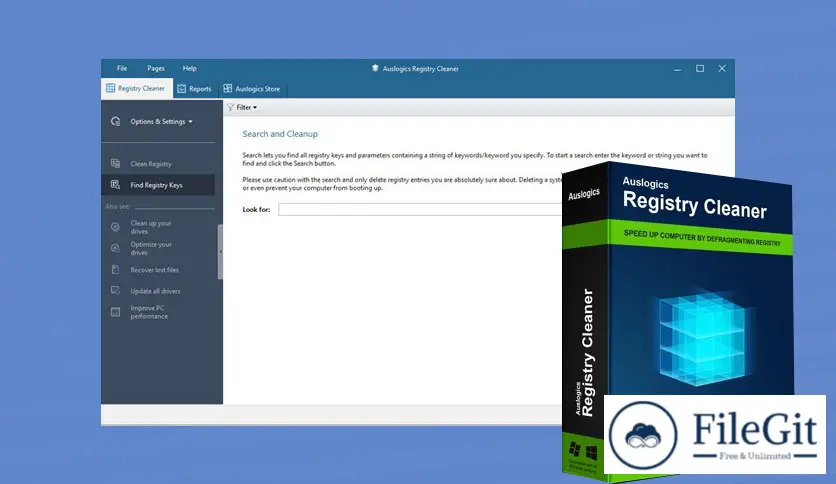Open Clean up your drives link

(x=151, y=227)
